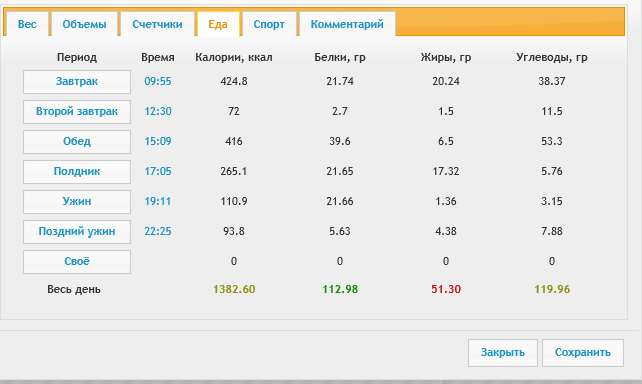Open the Комментарий tab

347,24
